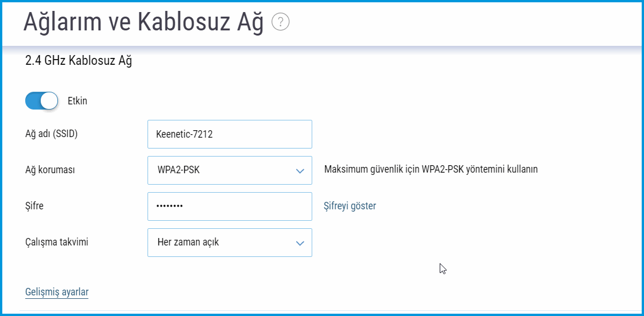The height and width of the screenshot is (316, 644).
Task: Open the Her zaman açık schedule dropdown
Action: pos(230,243)
